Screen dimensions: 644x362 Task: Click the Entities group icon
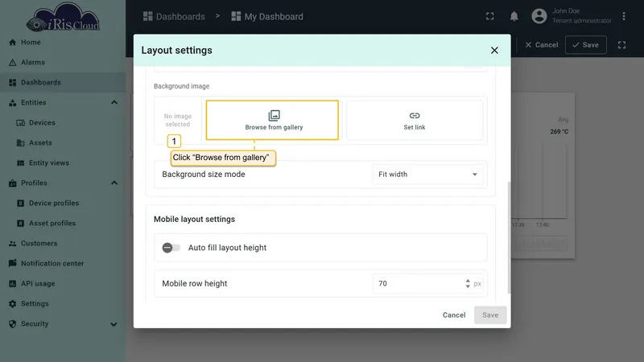(x=13, y=103)
